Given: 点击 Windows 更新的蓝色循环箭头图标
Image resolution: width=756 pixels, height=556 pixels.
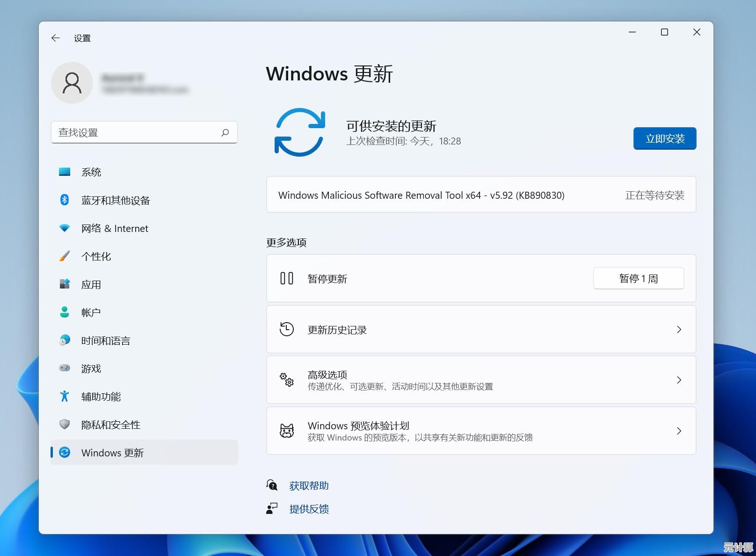Looking at the screenshot, I should [x=299, y=133].
